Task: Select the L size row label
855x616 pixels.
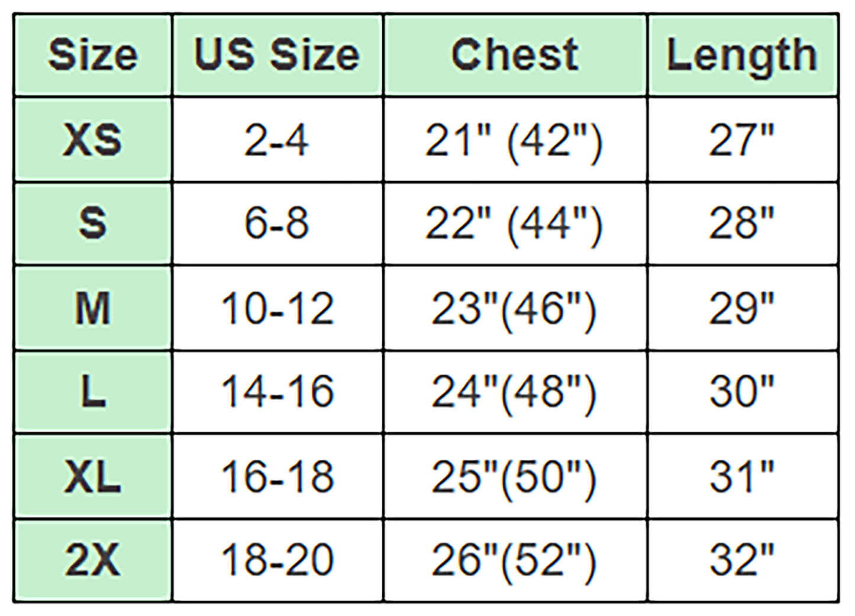Action: pos(93,392)
